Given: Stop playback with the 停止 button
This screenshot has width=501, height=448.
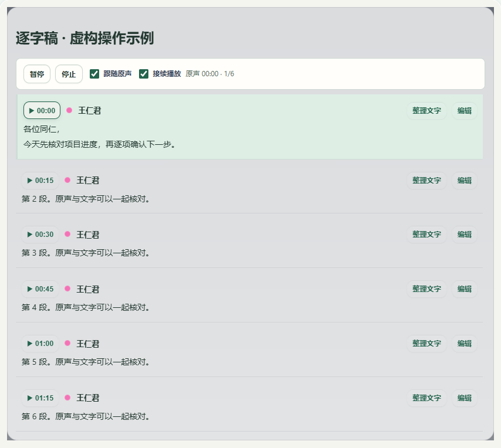Looking at the screenshot, I should pyautogui.click(x=69, y=74).
